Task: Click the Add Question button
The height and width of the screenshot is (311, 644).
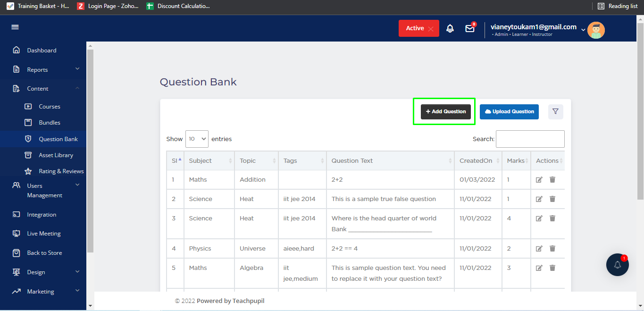Action: point(446,112)
